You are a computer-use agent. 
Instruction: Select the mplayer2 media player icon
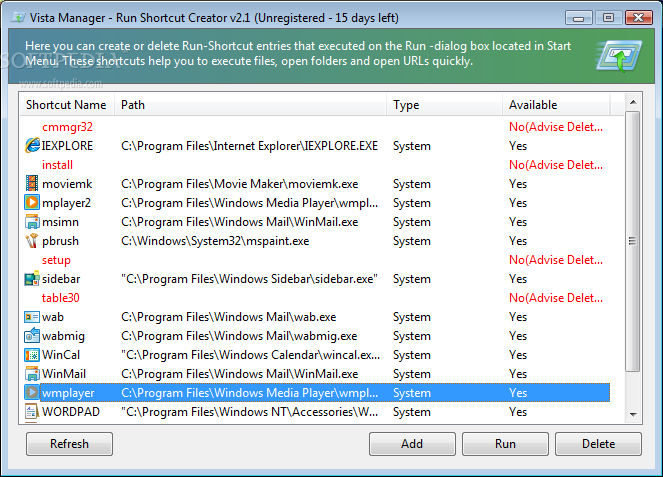coord(32,203)
